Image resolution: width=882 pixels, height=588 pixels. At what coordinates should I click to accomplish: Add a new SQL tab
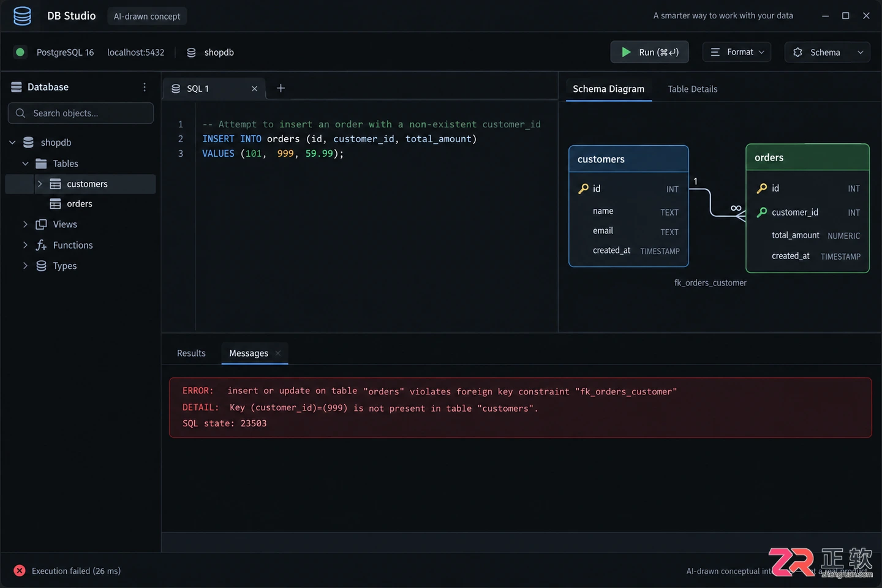pyautogui.click(x=281, y=88)
